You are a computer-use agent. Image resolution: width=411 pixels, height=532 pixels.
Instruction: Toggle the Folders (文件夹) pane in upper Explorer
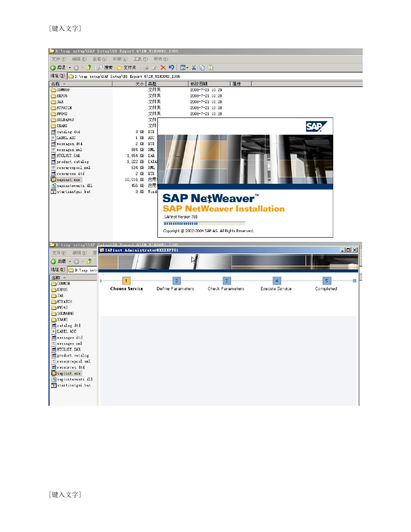point(126,68)
